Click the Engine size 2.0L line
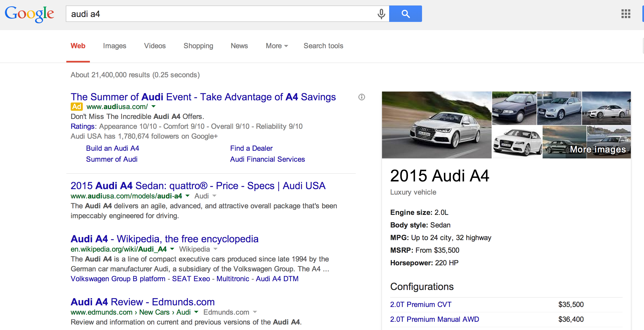This screenshot has width=644, height=330. tap(419, 212)
